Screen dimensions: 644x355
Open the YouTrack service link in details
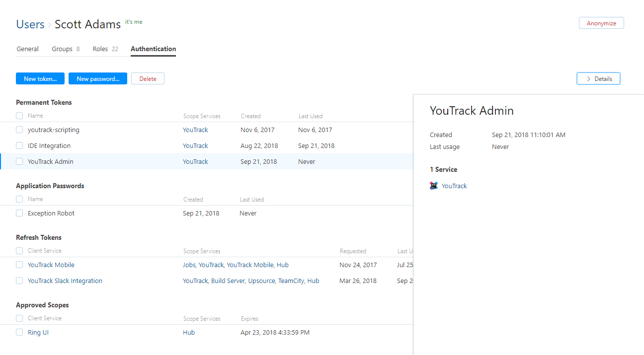[454, 186]
